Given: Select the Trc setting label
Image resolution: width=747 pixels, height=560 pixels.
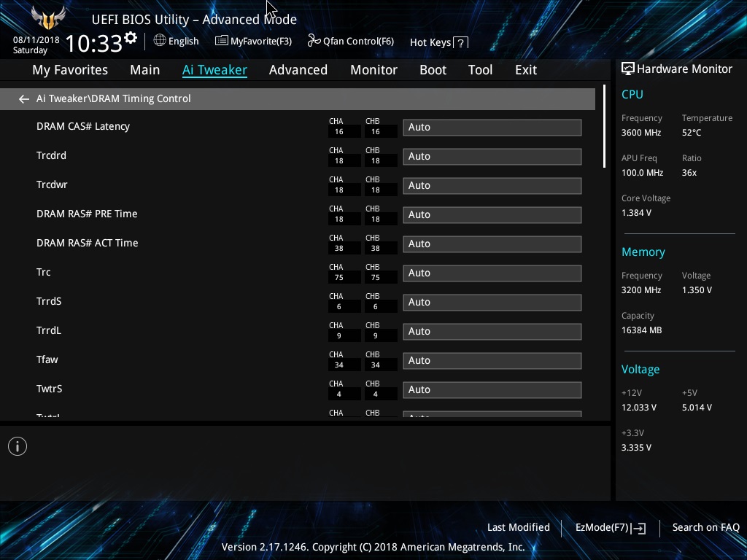Looking at the screenshot, I should point(43,272).
